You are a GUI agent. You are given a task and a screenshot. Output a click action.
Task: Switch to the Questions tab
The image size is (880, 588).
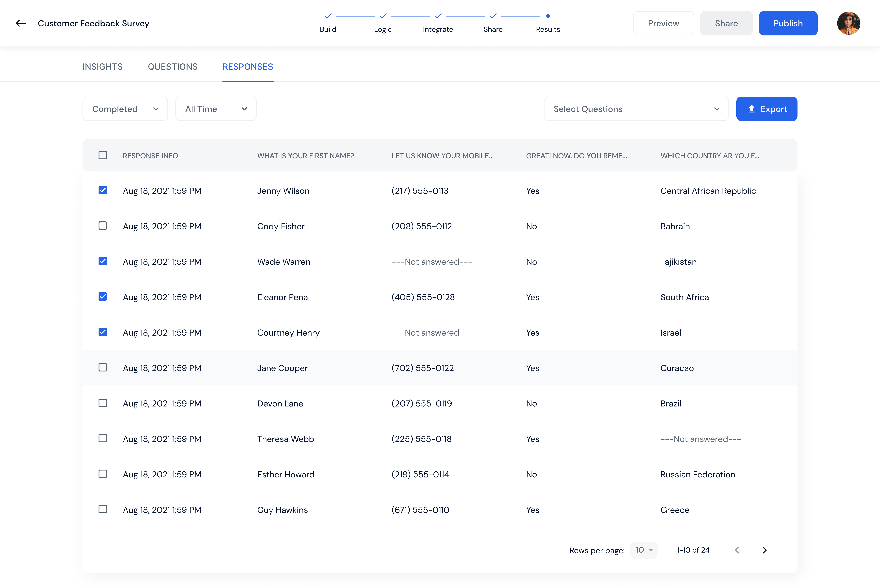click(x=173, y=66)
